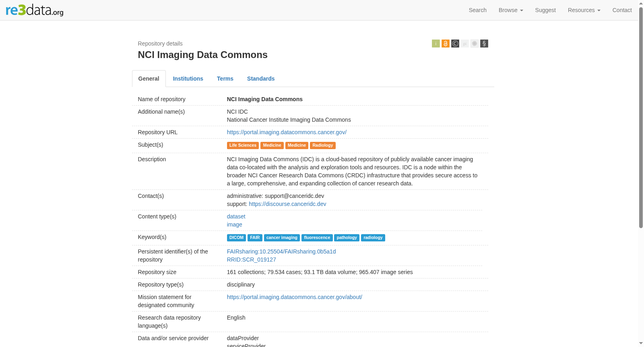Click the repository size value starting '161 collections'
Screen dimensions: 644x347
click(x=320, y=272)
